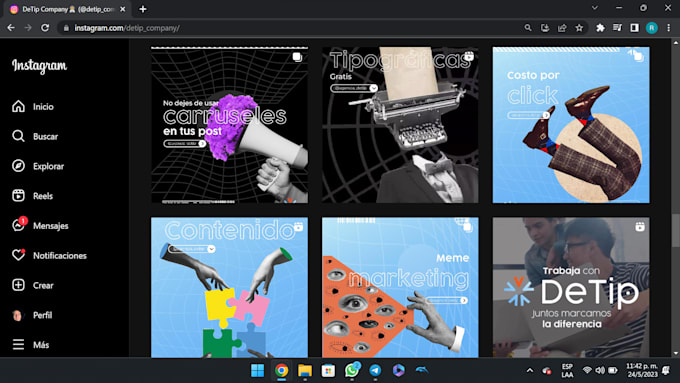The image size is (680, 383).
Task: Open the Chrome extensions puzzle icon
Action: 600,28
